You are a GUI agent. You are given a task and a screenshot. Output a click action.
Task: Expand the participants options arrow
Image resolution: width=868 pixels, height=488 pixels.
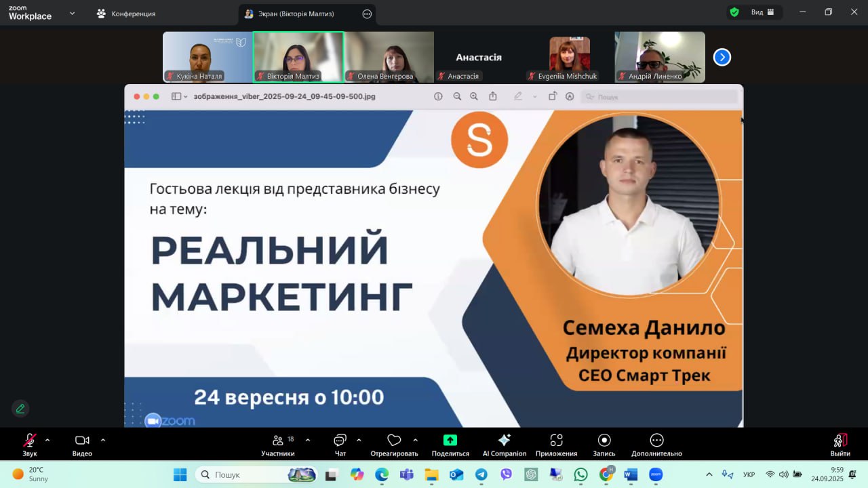tap(308, 440)
